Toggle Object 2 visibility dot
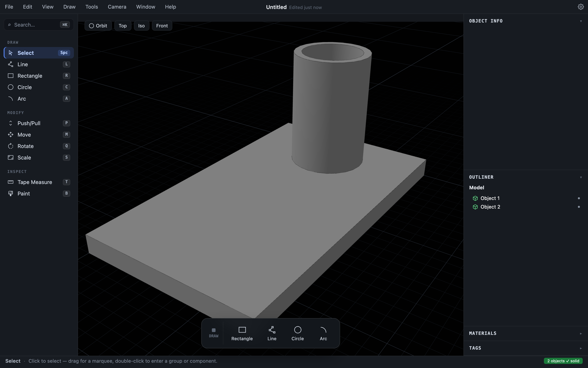 pyautogui.click(x=579, y=207)
